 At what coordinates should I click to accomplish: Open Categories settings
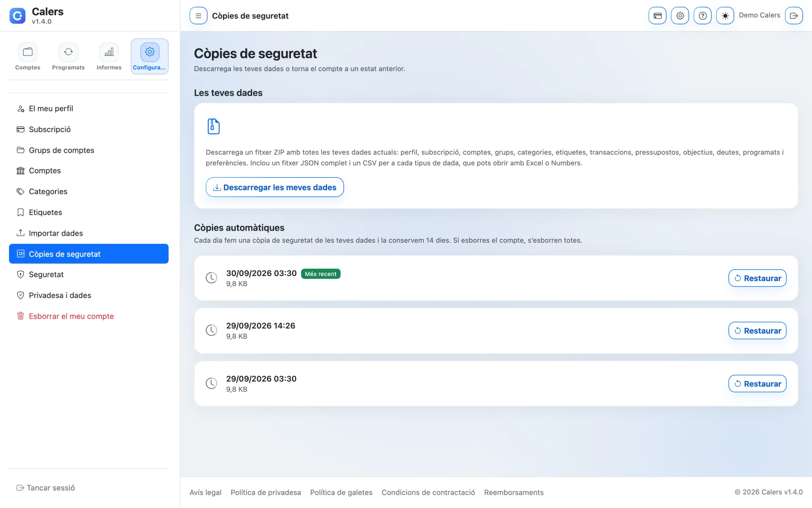[x=89, y=191]
